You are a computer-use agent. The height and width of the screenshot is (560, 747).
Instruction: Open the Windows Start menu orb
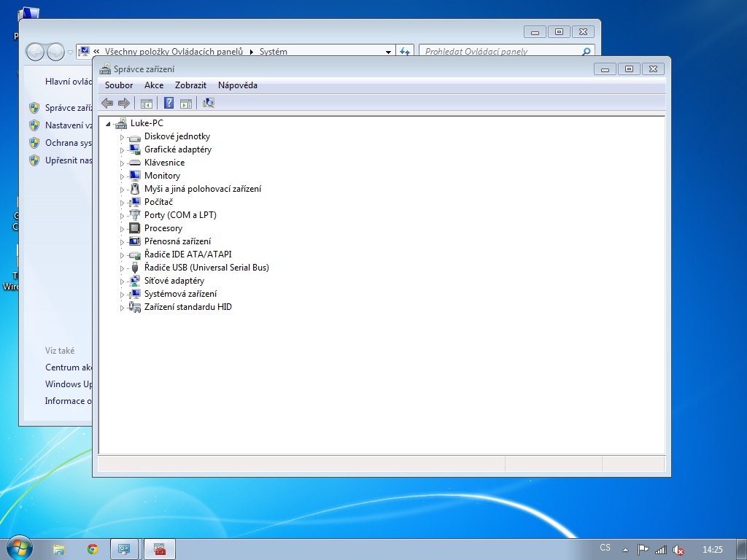tap(20, 548)
